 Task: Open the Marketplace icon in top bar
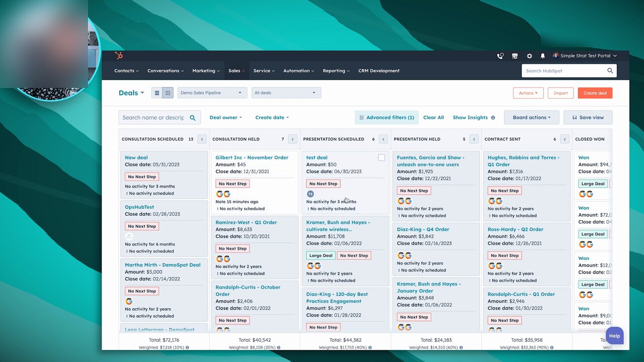515,56
